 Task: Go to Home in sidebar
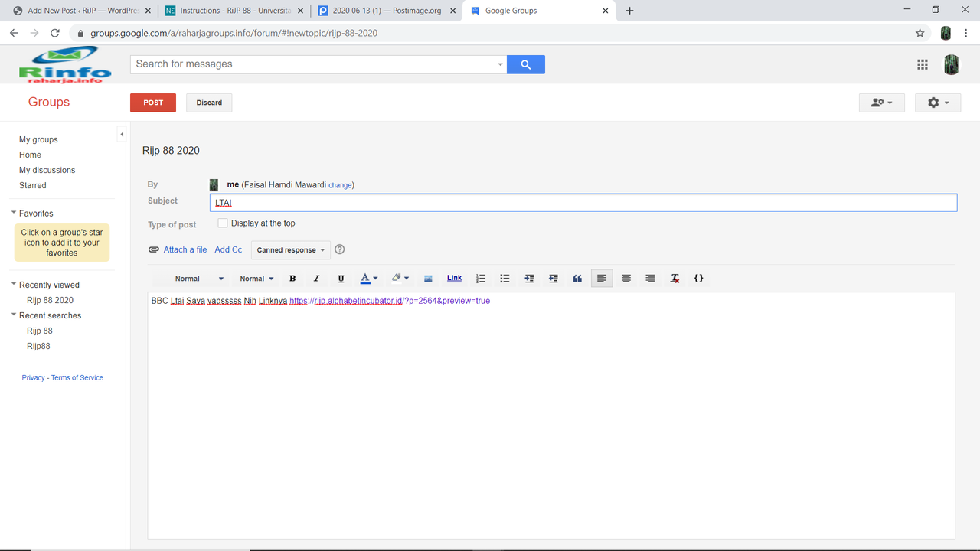point(30,155)
